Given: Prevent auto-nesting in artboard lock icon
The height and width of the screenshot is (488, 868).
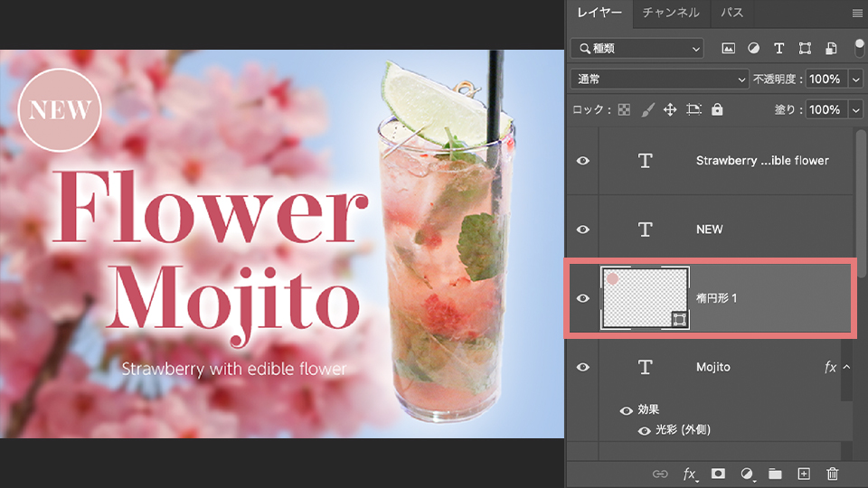Looking at the screenshot, I should coord(693,109).
